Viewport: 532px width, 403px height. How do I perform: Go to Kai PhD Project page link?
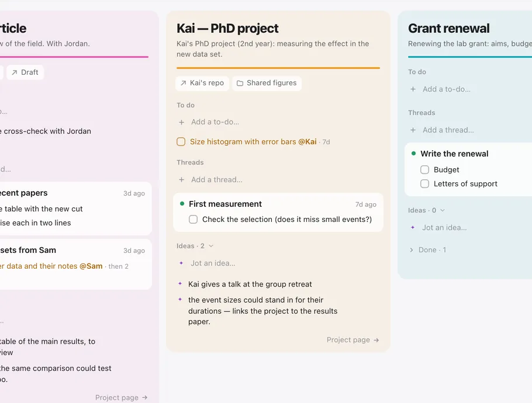point(353,340)
